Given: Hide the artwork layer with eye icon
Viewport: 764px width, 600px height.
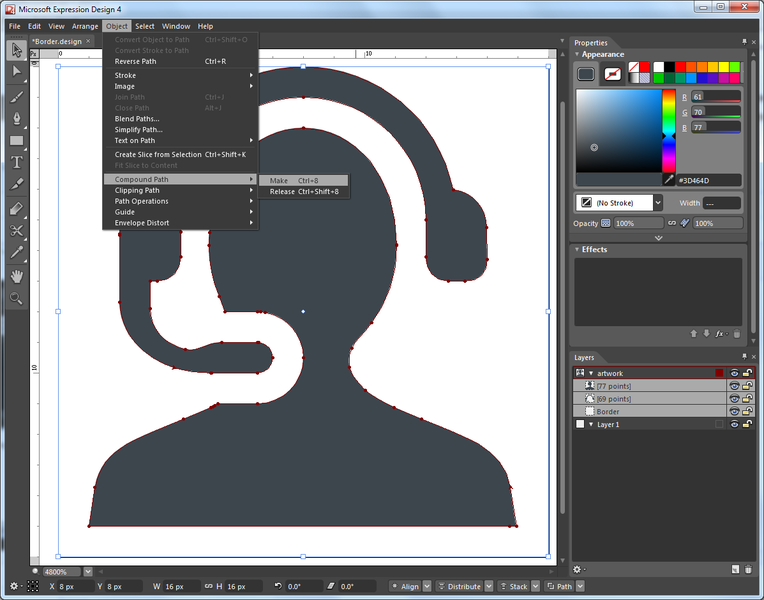Looking at the screenshot, I should 734,373.
